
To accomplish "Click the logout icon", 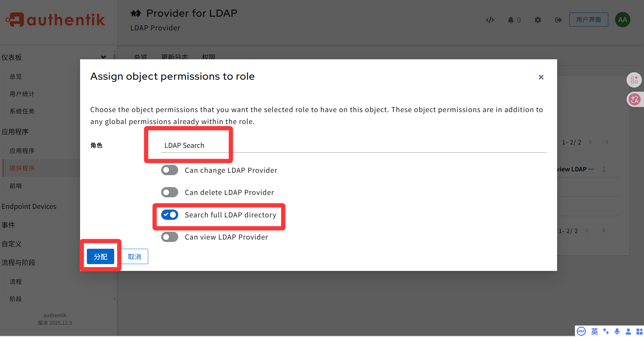I will [558, 20].
